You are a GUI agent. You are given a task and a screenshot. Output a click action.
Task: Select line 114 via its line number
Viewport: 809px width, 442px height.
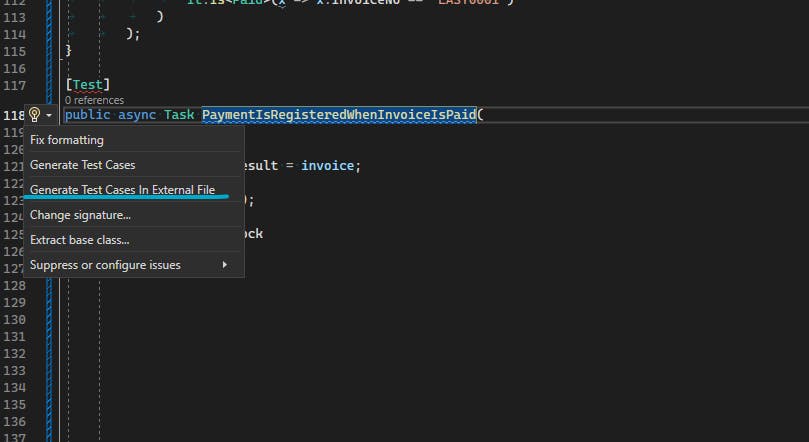14,33
